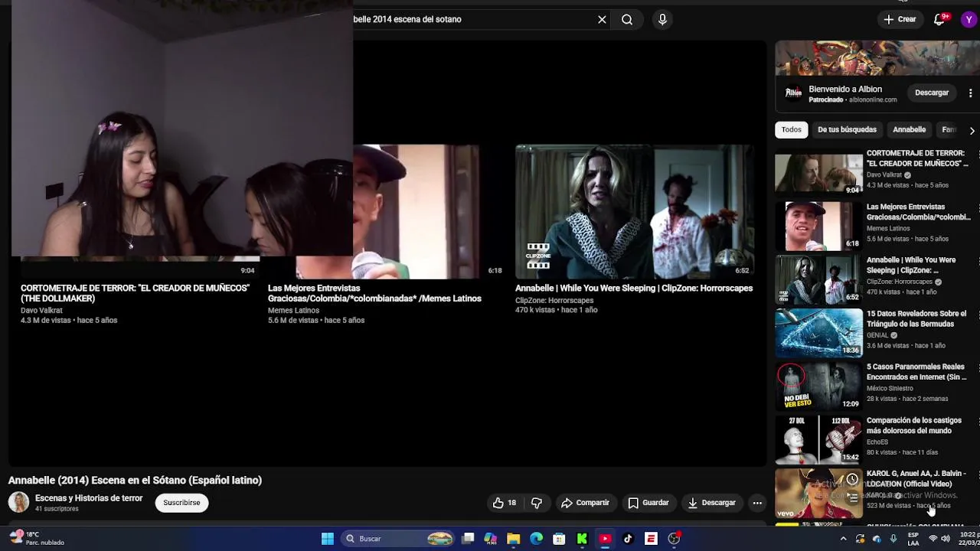The height and width of the screenshot is (551, 980).
Task: Open the Albion ad banner image
Action: pos(877,59)
